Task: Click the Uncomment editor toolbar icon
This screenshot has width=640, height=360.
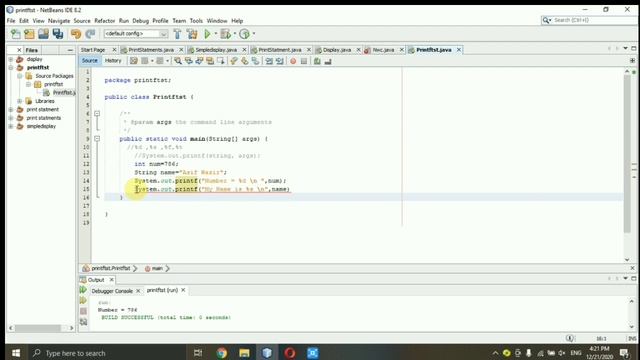Action: coord(328,61)
